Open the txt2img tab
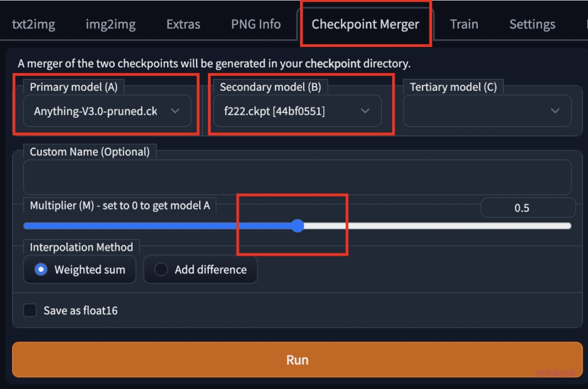 (33, 24)
